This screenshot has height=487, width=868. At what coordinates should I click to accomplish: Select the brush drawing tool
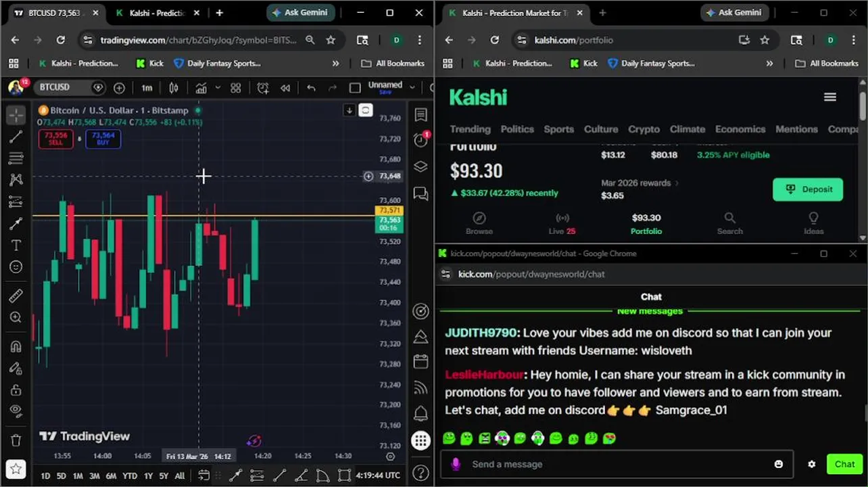tap(16, 224)
